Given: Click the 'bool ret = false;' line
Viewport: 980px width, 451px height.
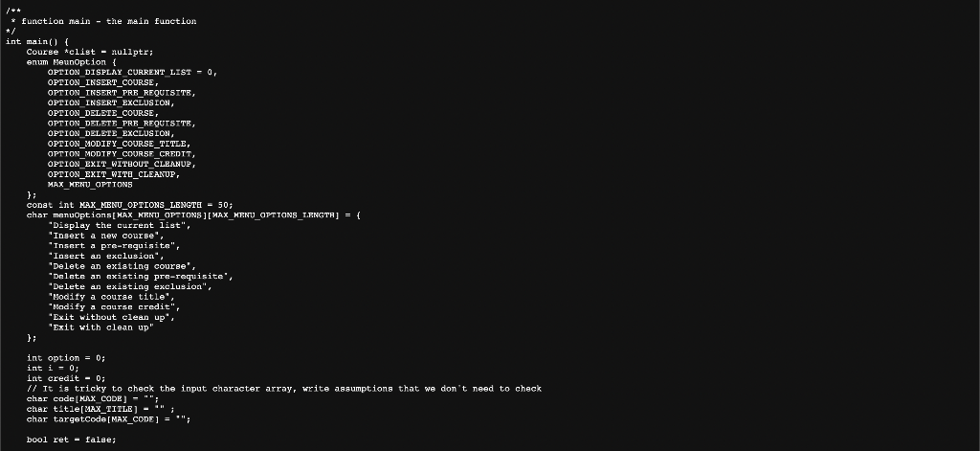Looking at the screenshot, I should [x=71, y=440].
